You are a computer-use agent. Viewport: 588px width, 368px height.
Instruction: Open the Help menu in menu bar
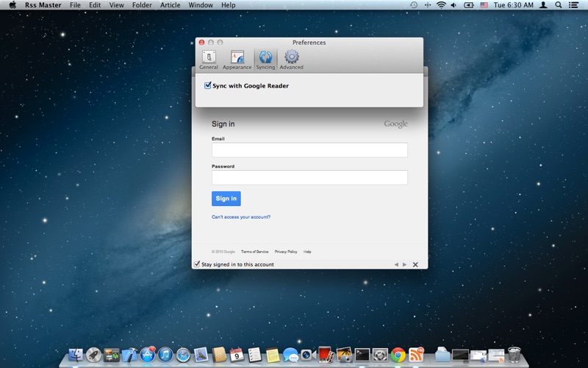[229, 5]
